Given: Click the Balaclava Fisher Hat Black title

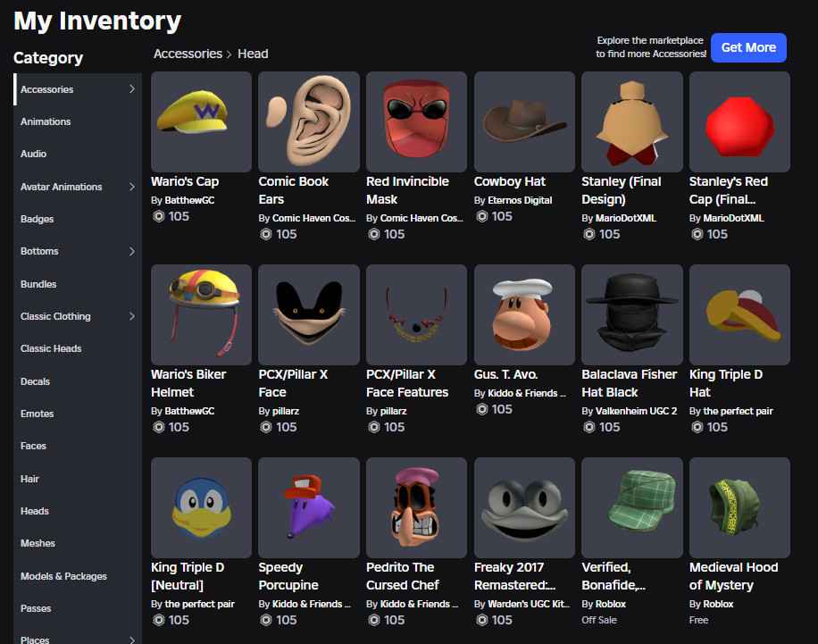Looking at the screenshot, I should tap(630, 383).
